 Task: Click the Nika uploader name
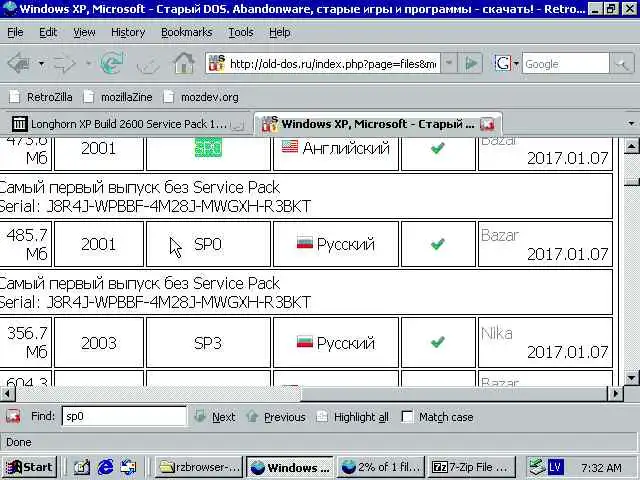click(496, 333)
